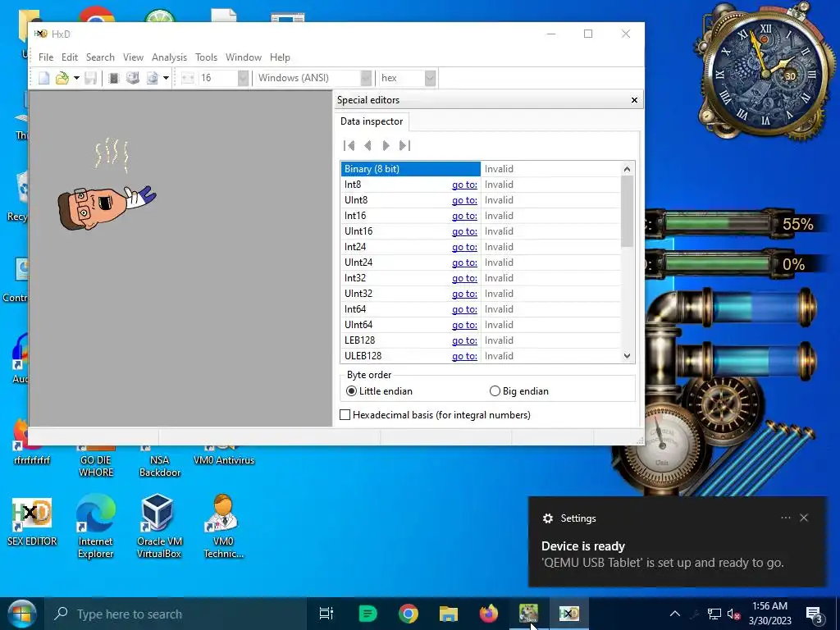Click the bytes-per-row width icon
The image size is (840, 630).
[188, 78]
